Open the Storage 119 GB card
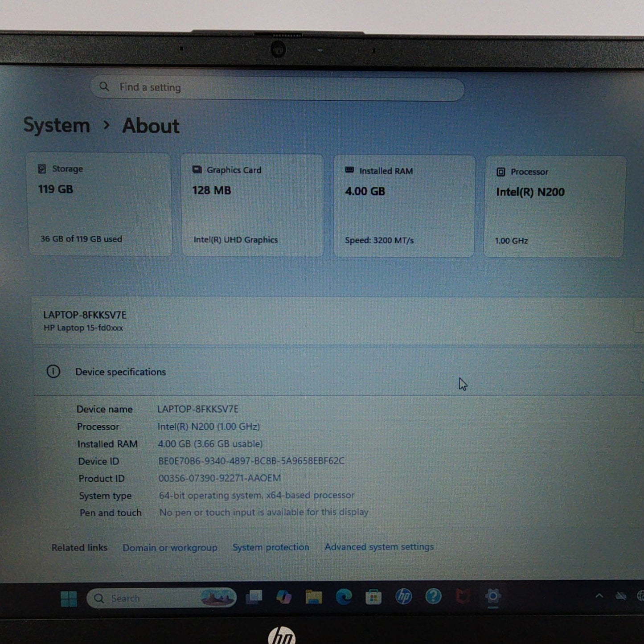The image size is (644, 644). pos(99,205)
